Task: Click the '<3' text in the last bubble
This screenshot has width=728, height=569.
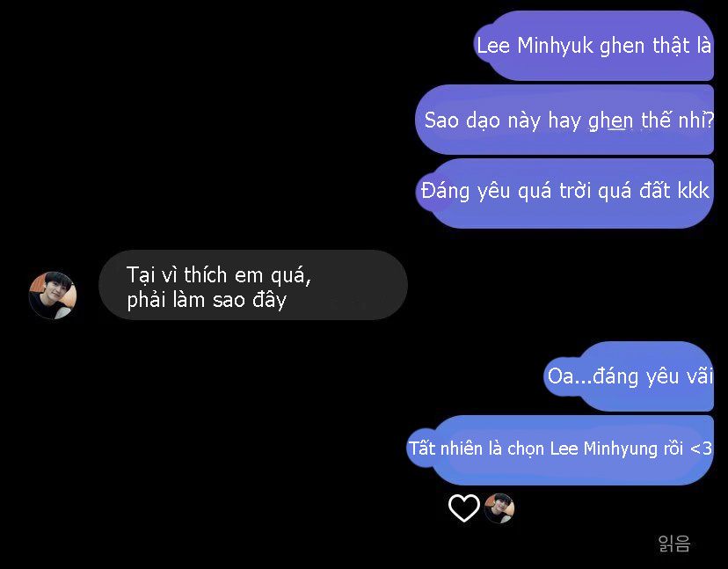Action: coord(701,449)
